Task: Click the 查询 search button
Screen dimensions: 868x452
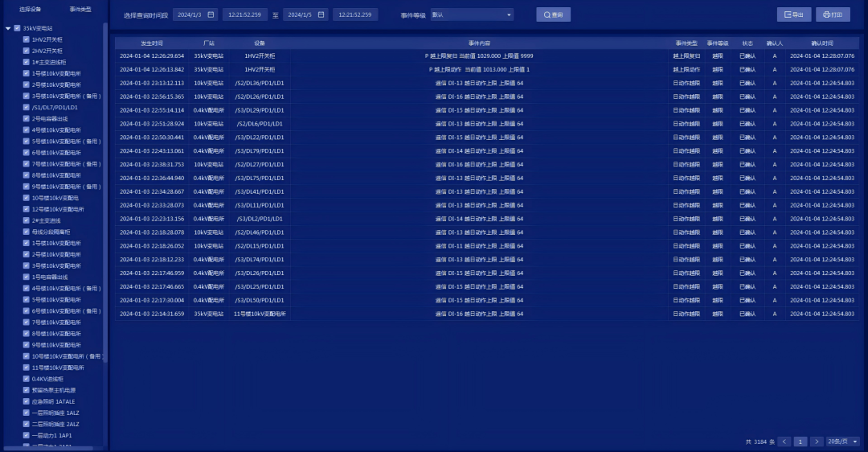Action: pyautogui.click(x=553, y=15)
